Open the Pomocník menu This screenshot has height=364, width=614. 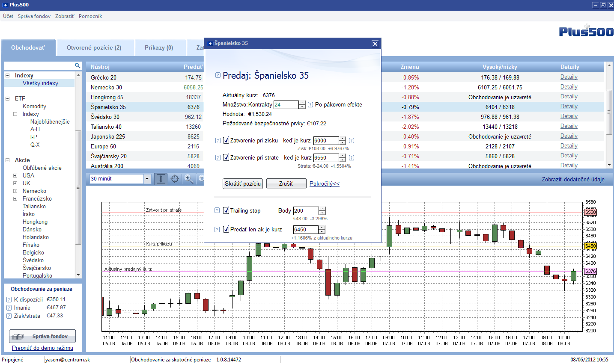[x=90, y=16]
